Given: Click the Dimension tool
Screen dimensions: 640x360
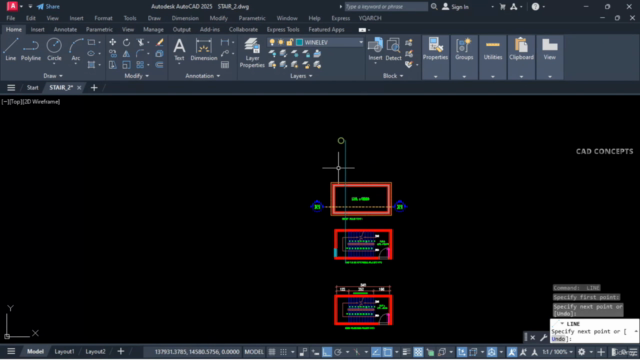Looking at the screenshot, I should (x=204, y=49).
